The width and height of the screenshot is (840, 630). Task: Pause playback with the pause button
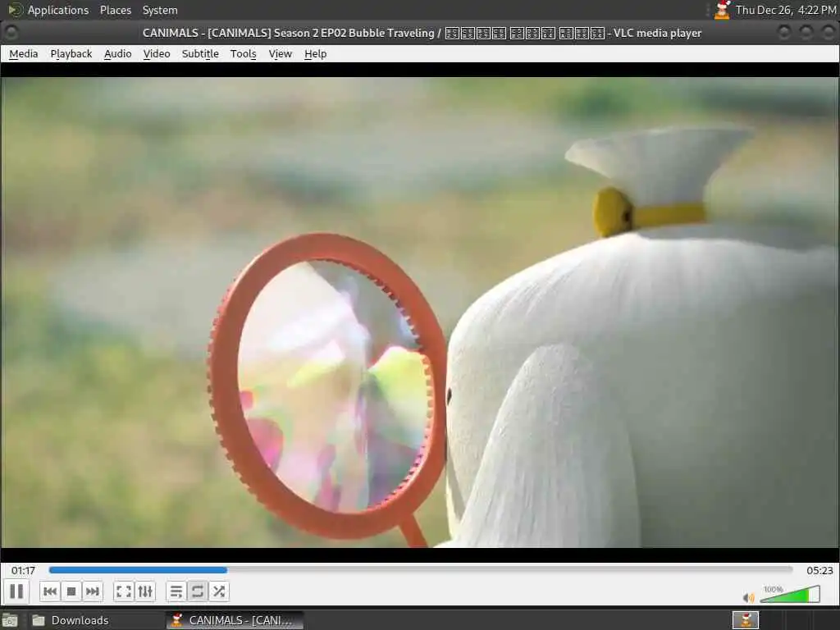pyautogui.click(x=16, y=591)
